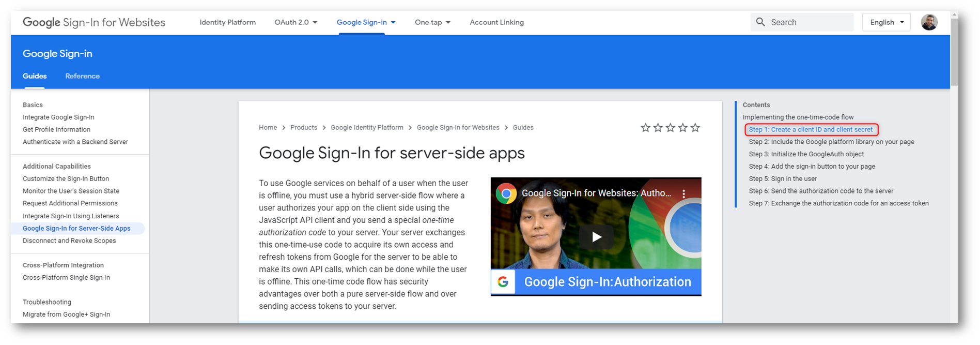The width and height of the screenshot is (980, 345).
Task: Open Account Linking in top navigation
Action: (497, 22)
